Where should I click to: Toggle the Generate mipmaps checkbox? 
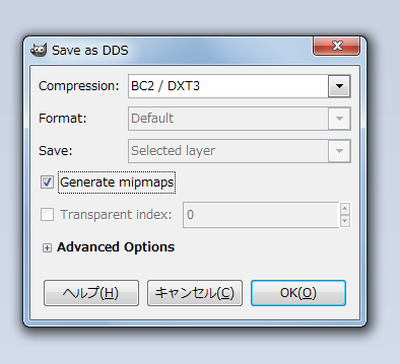47,182
